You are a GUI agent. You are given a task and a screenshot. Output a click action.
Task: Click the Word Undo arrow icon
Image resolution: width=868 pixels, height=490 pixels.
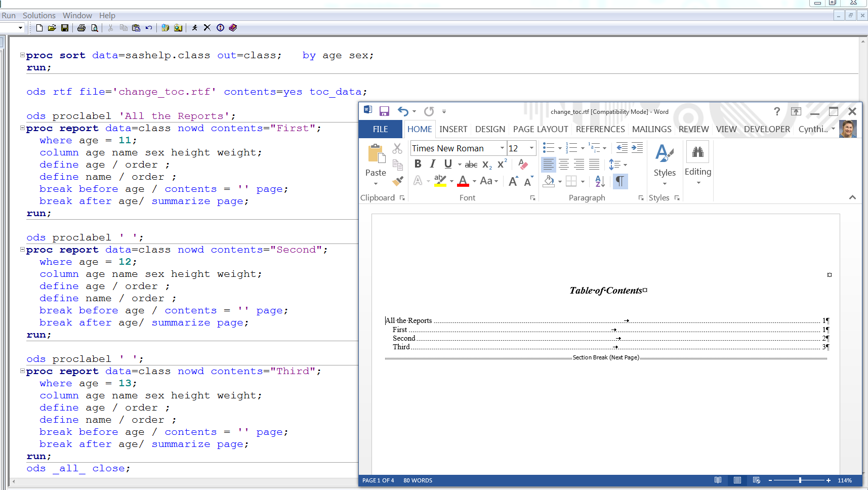[403, 111]
